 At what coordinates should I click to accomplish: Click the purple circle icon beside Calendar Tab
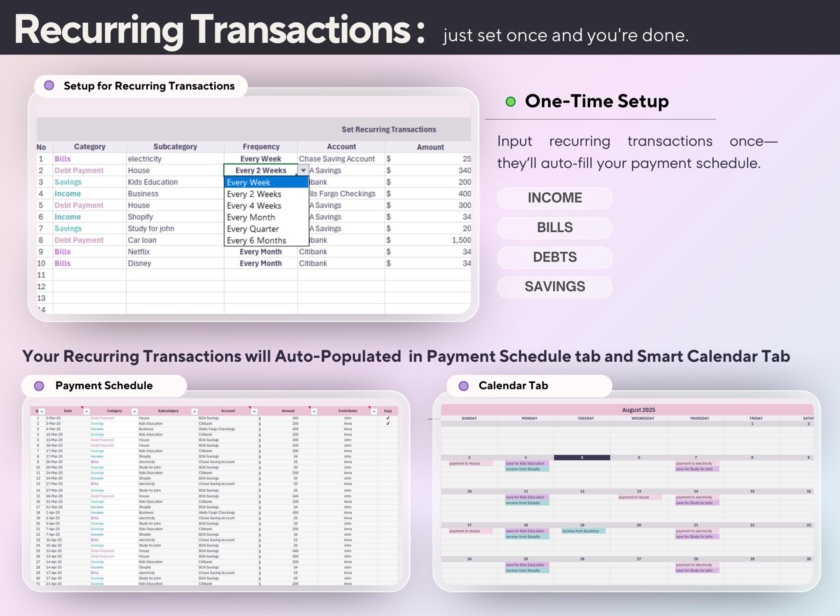coord(463,385)
